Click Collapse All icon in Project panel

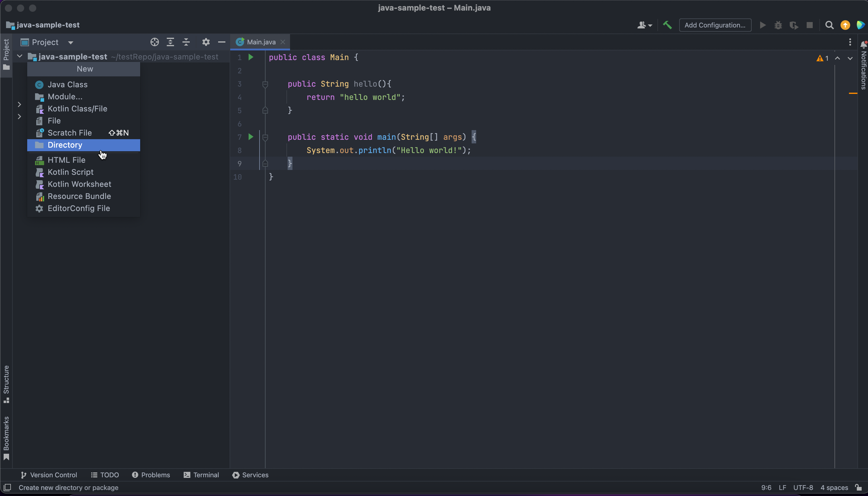[186, 42]
